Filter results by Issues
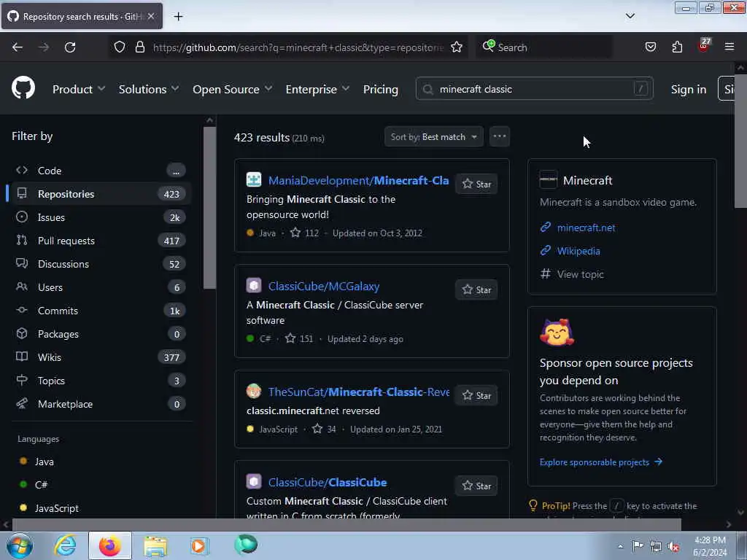747x560 pixels. tap(99, 217)
